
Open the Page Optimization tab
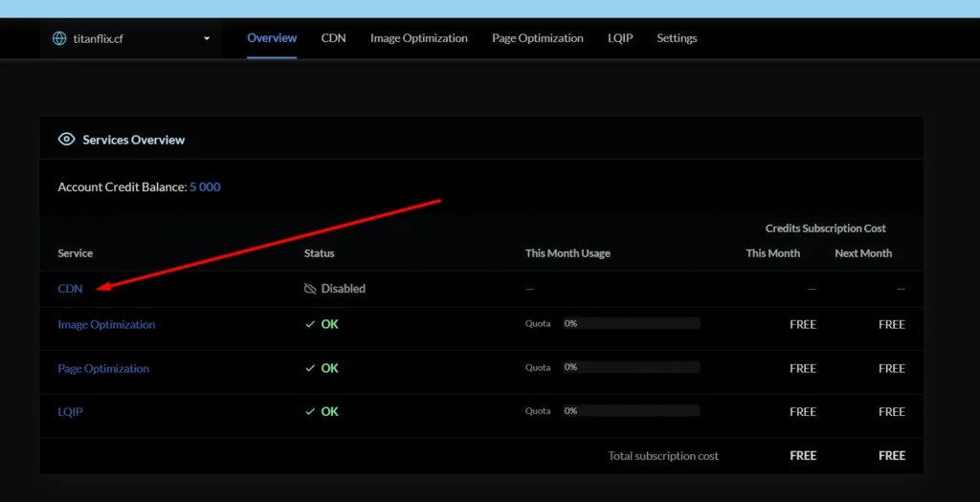click(x=537, y=39)
